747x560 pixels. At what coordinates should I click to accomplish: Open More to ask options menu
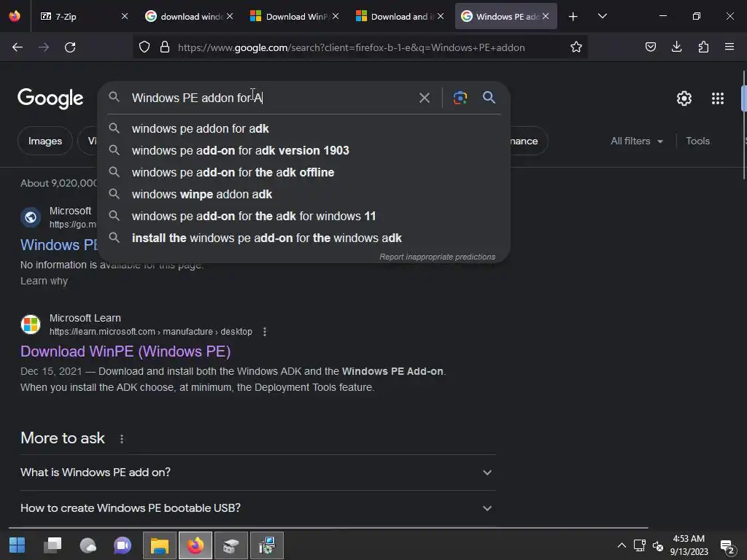click(122, 438)
